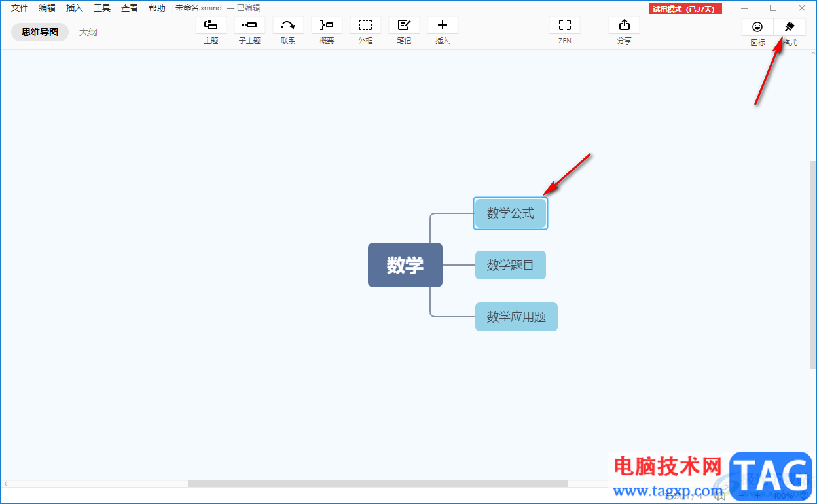The width and height of the screenshot is (817, 504).
Task: Open the 编辑 menu
Action: click(x=47, y=8)
